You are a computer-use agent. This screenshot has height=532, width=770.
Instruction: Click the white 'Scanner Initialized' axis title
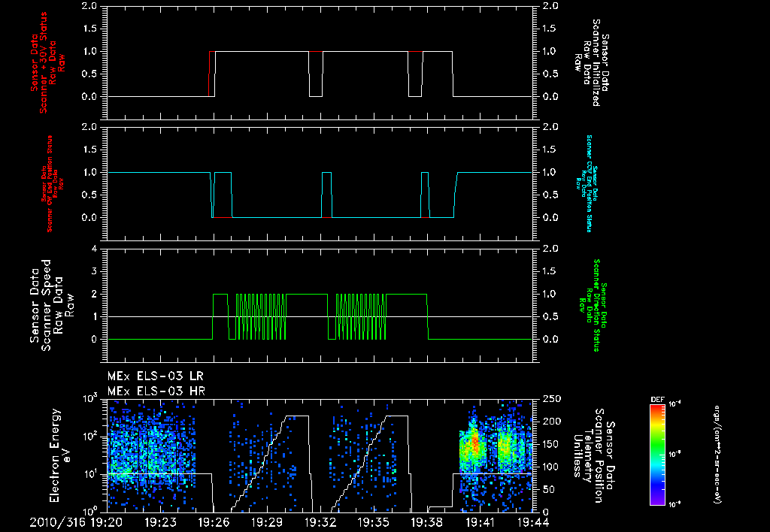[592, 63]
